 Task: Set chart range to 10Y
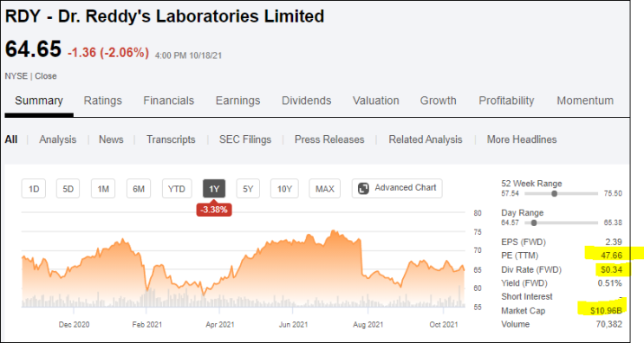pyautogui.click(x=284, y=189)
